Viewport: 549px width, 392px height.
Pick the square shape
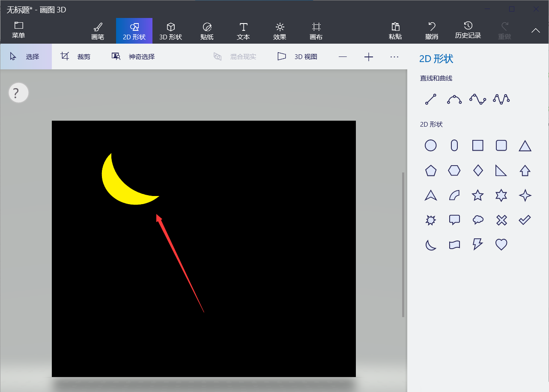click(x=478, y=146)
